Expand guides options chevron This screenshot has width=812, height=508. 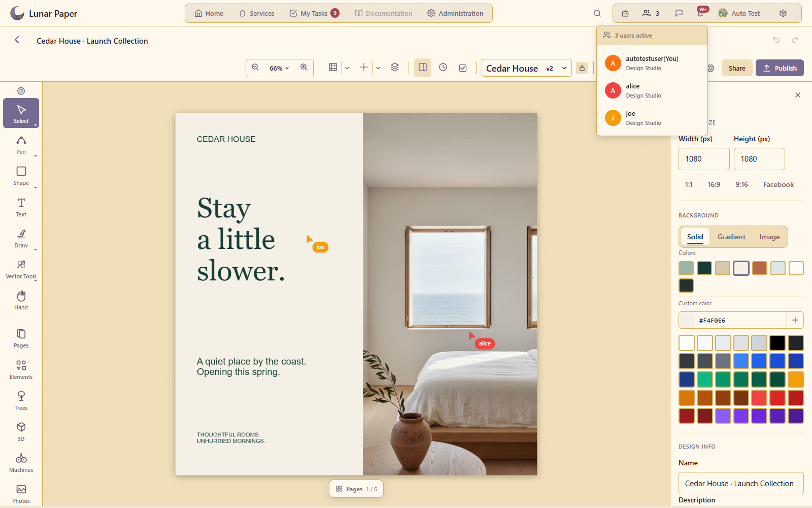coord(378,68)
